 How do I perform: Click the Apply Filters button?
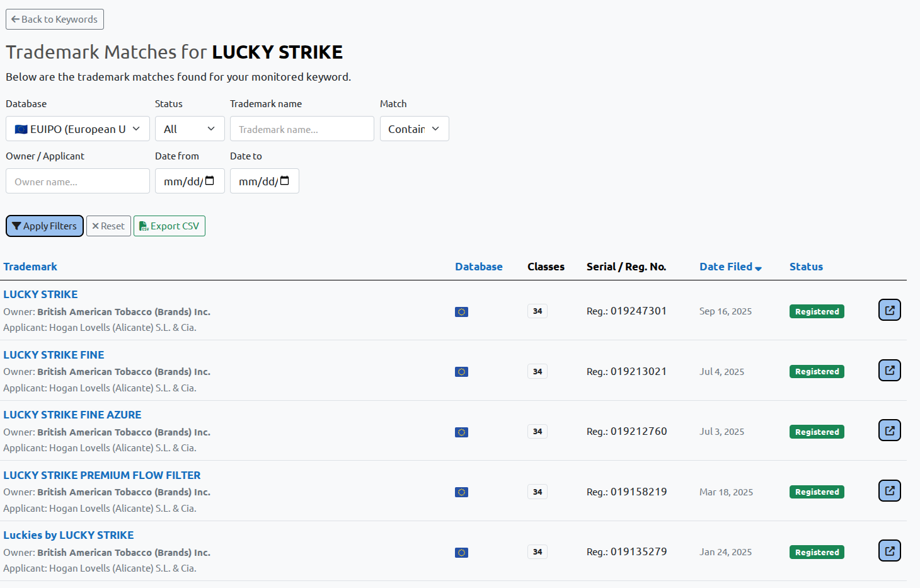pos(44,226)
